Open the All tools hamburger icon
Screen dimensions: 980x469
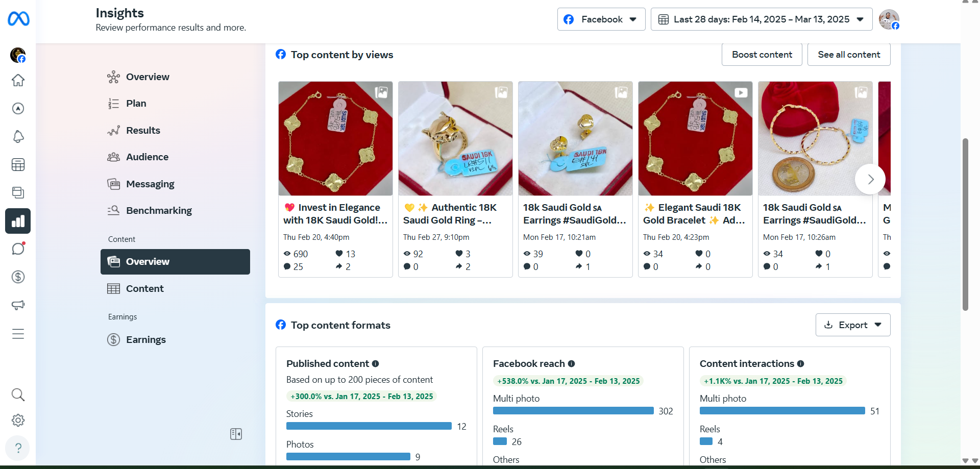(x=18, y=334)
